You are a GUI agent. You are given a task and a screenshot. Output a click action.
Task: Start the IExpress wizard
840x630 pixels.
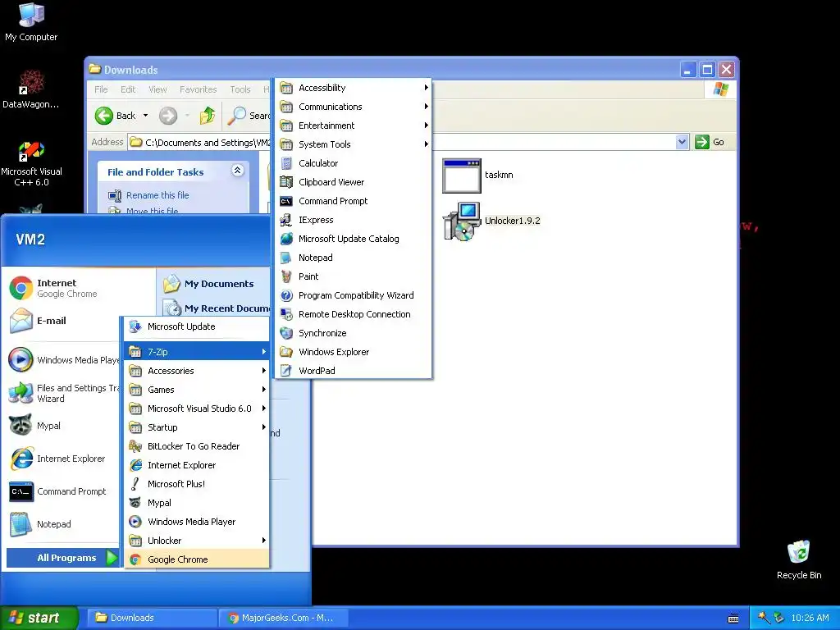click(x=353, y=220)
